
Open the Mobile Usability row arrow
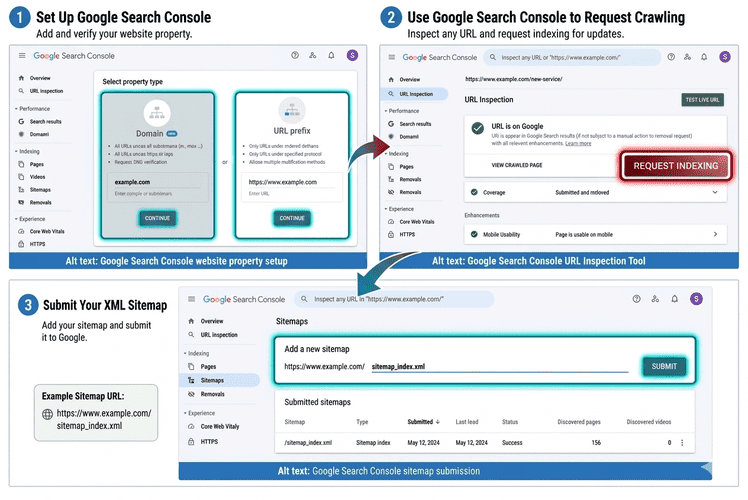coord(715,234)
